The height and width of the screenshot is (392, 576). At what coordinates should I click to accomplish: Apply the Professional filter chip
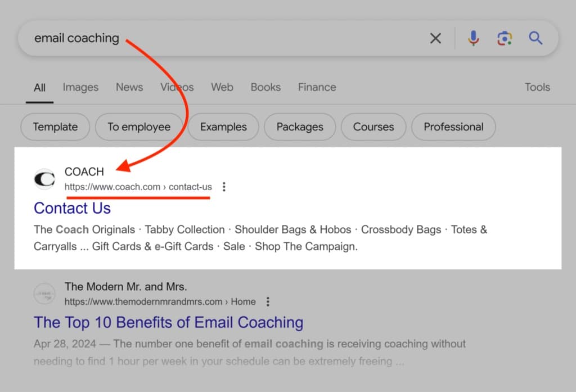[453, 127]
